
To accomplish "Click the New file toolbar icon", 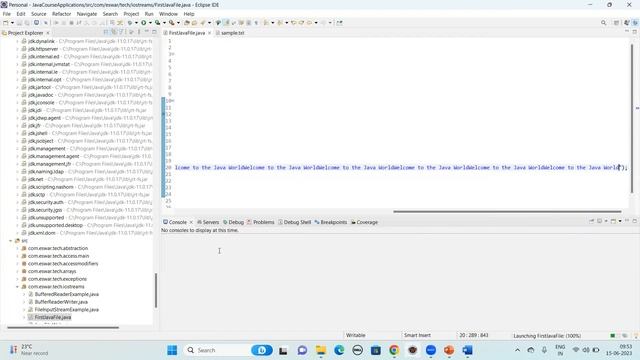I will click(6, 23).
